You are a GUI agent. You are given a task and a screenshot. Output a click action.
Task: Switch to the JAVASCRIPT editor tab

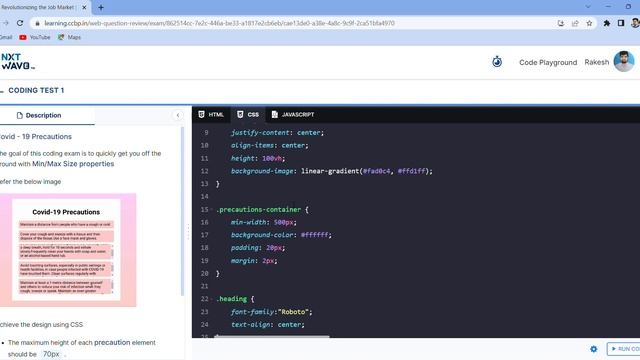pyautogui.click(x=293, y=115)
